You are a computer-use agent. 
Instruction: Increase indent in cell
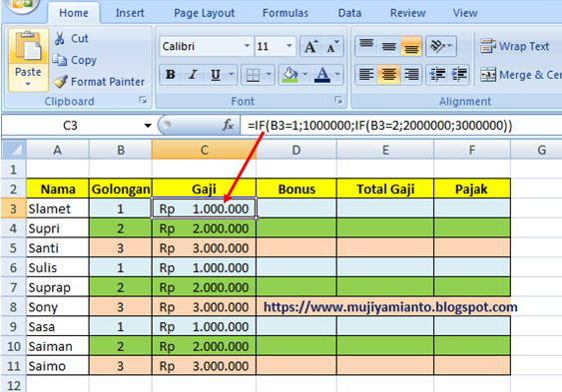click(x=459, y=75)
